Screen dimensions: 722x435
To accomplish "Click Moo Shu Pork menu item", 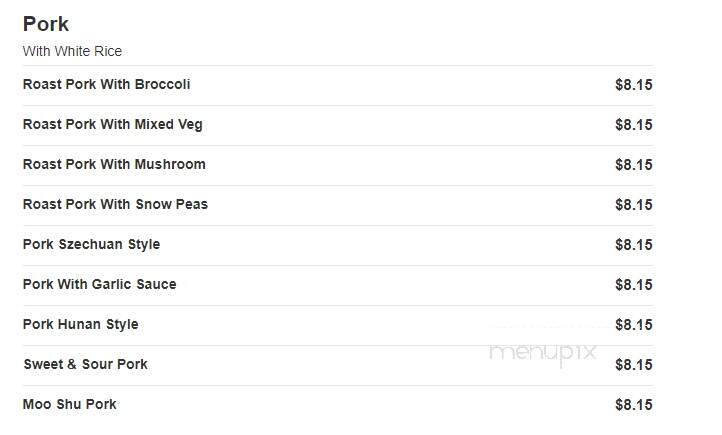I will click(70, 405).
